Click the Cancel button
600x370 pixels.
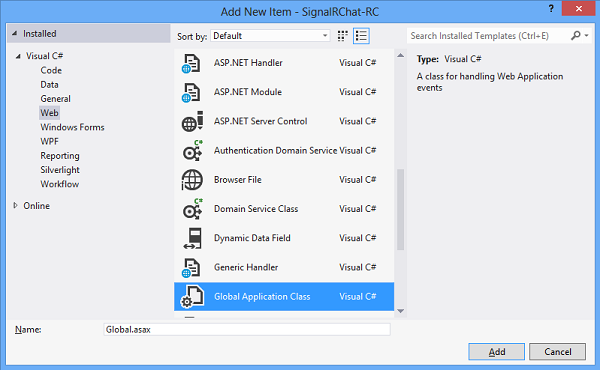[558, 352]
